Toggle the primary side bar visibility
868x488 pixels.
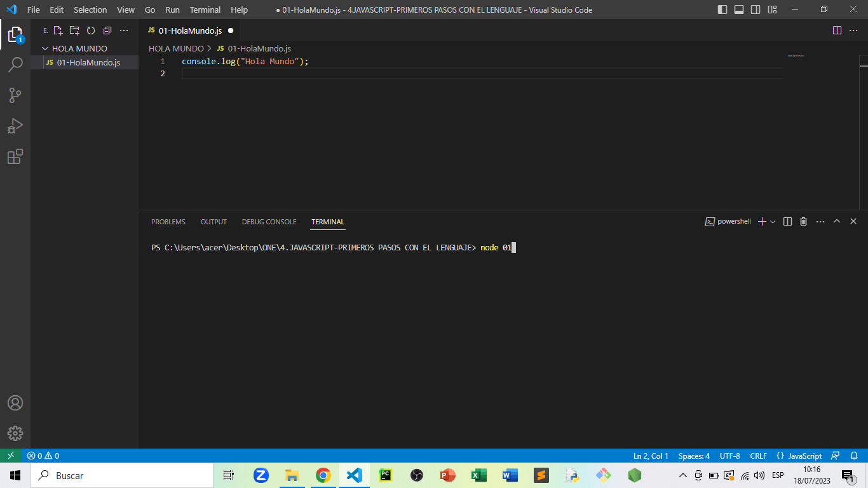click(x=722, y=10)
